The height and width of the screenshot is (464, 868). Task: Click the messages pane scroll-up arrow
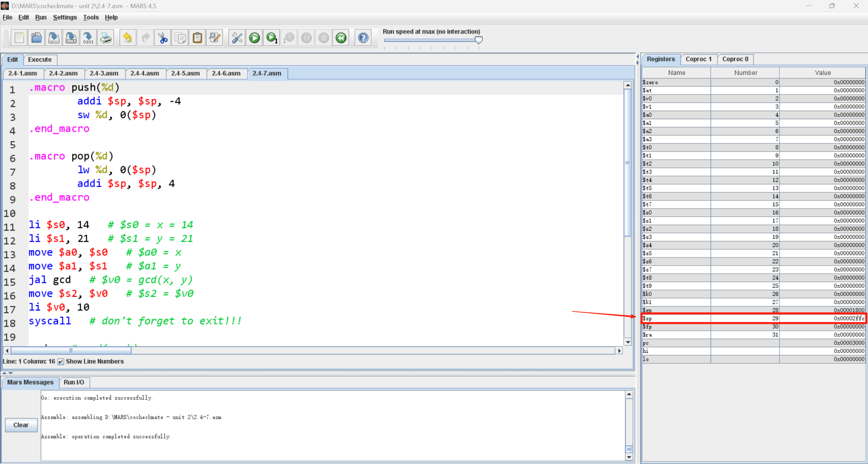629,394
